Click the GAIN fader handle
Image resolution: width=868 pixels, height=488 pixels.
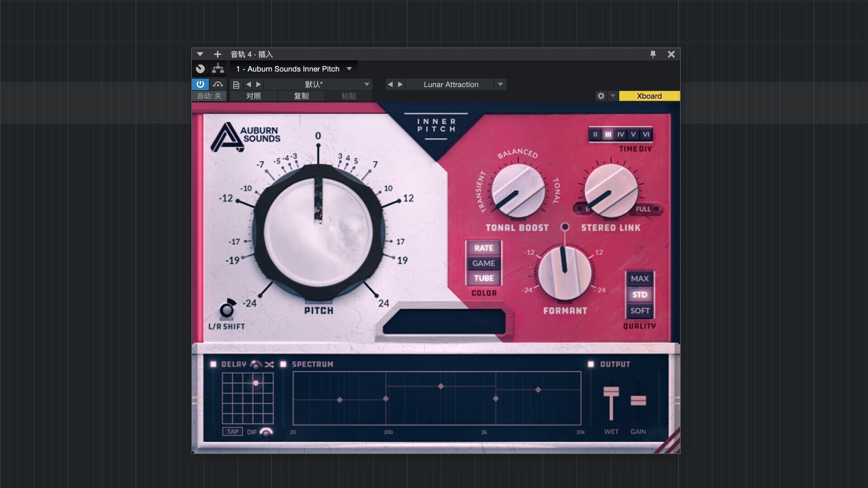[x=638, y=400]
